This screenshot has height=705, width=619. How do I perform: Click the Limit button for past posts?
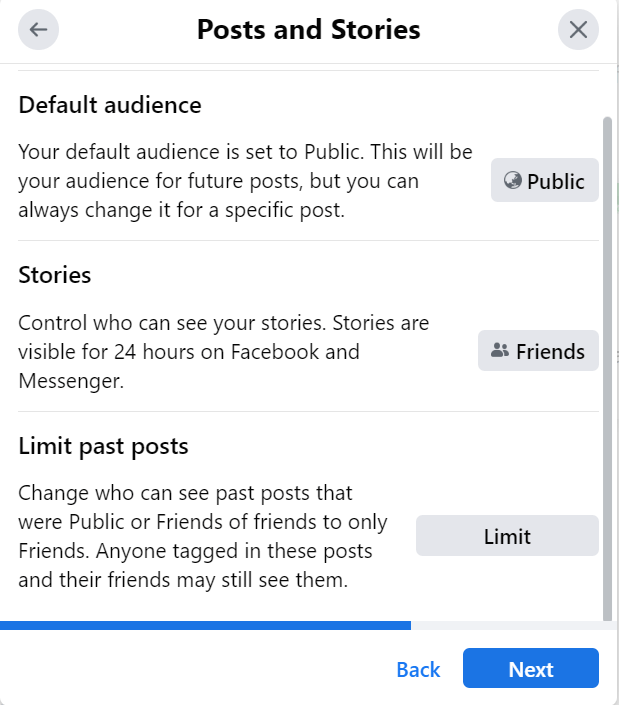(x=507, y=535)
